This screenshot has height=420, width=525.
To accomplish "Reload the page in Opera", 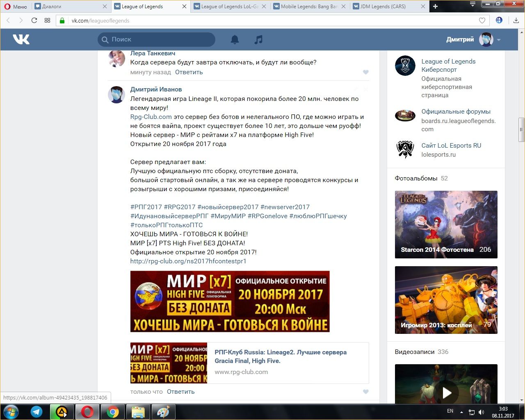I will [34, 21].
